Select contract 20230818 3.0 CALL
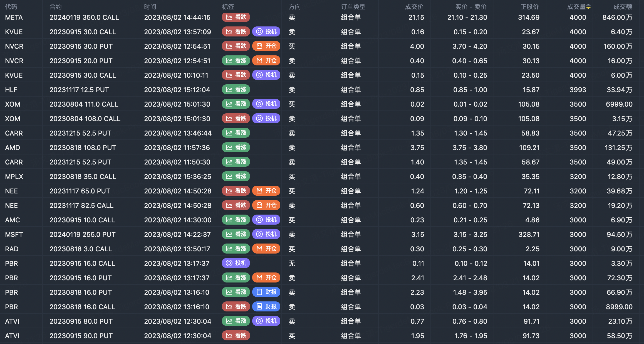Screen dimensions: 644x344 [81, 249]
